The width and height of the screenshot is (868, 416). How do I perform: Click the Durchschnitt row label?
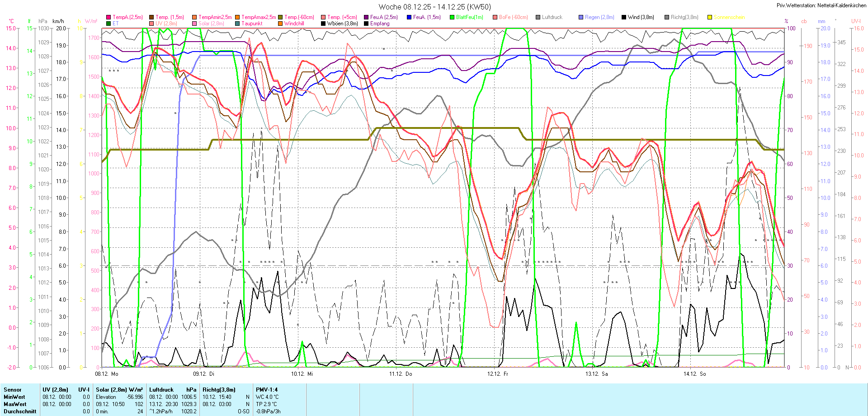pyautogui.click(x=20, y=411)
